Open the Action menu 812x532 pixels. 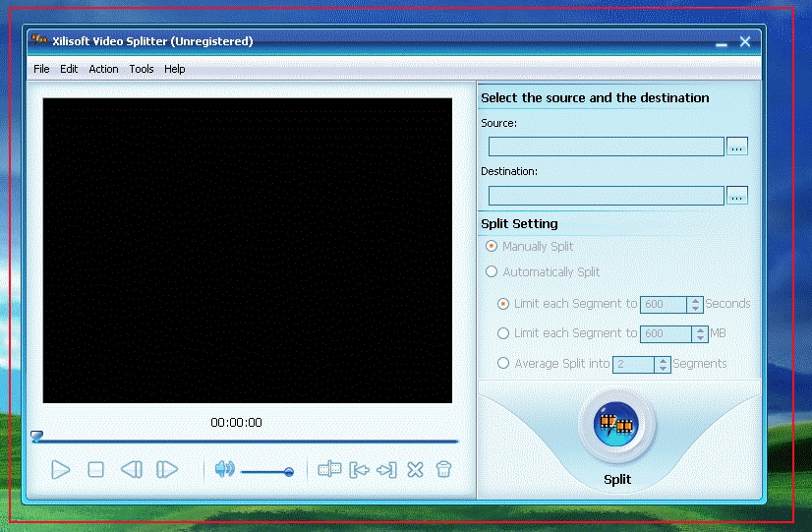pos(103,69)
